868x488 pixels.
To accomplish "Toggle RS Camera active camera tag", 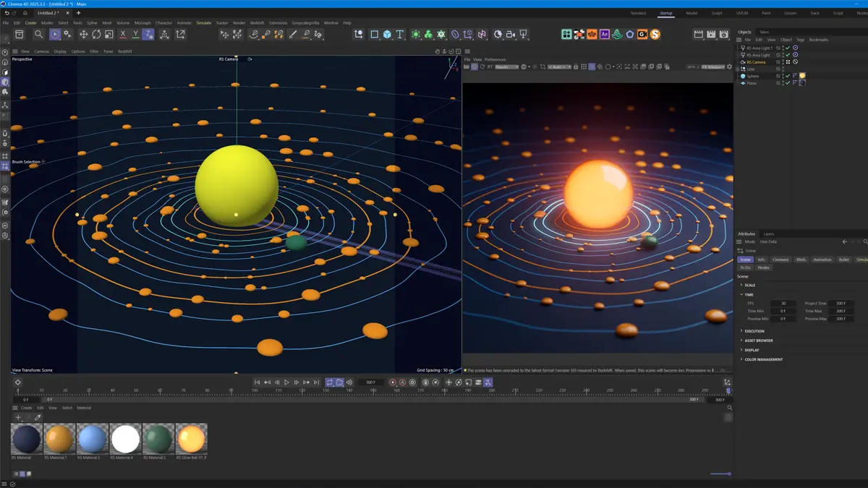I will coord(788,62).
